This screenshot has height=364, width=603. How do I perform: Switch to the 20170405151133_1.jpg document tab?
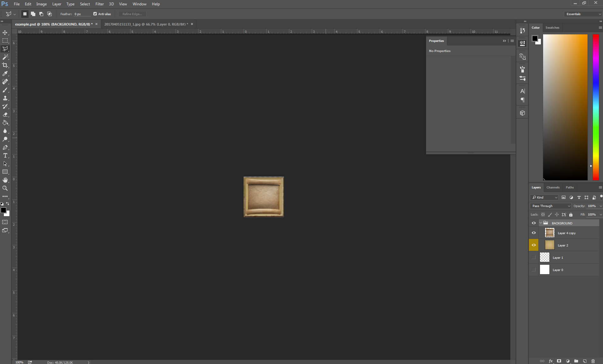tap(146, 24)
